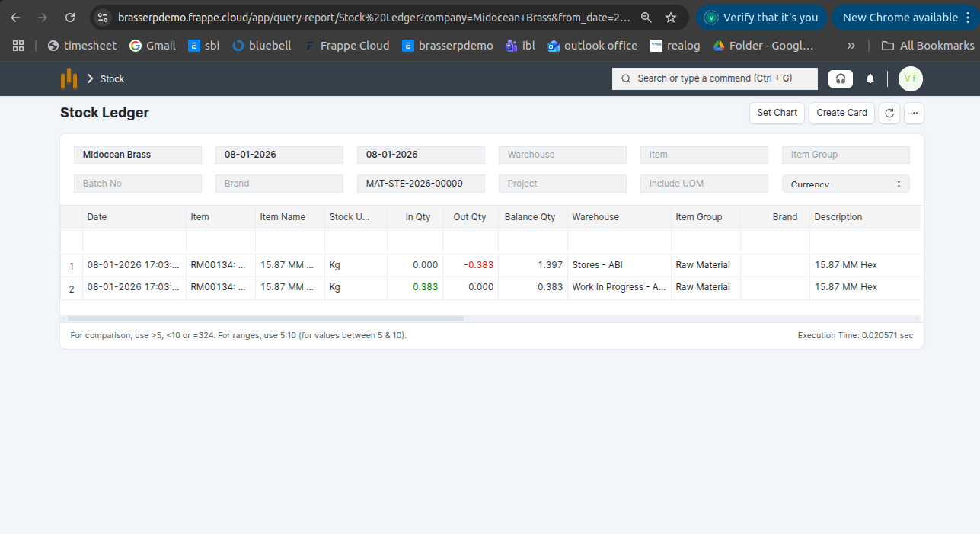
Task: Select the Balance Qty column header
Action: click(x=530, y=217)
